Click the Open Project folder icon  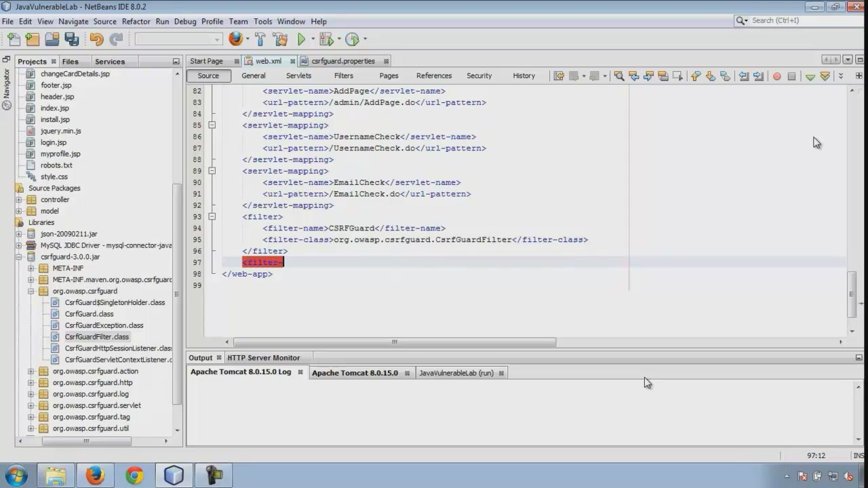pyautogui.click(x=52, y=39)
